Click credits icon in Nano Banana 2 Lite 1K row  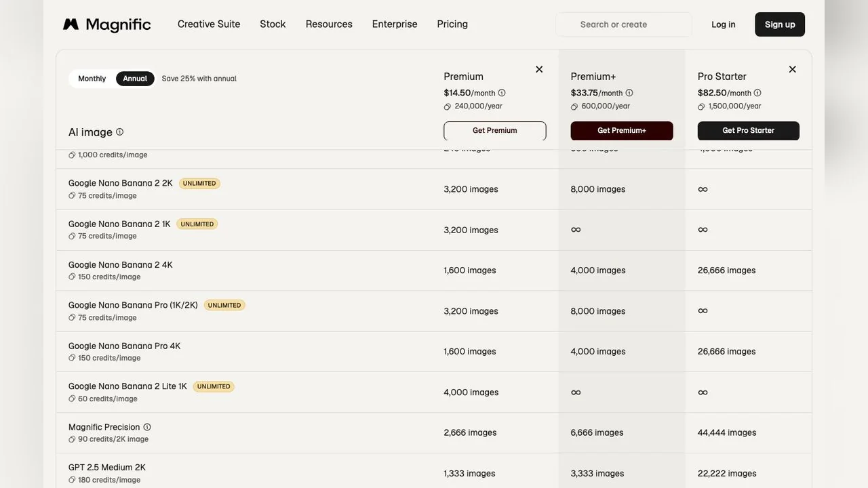pos(72,399)
